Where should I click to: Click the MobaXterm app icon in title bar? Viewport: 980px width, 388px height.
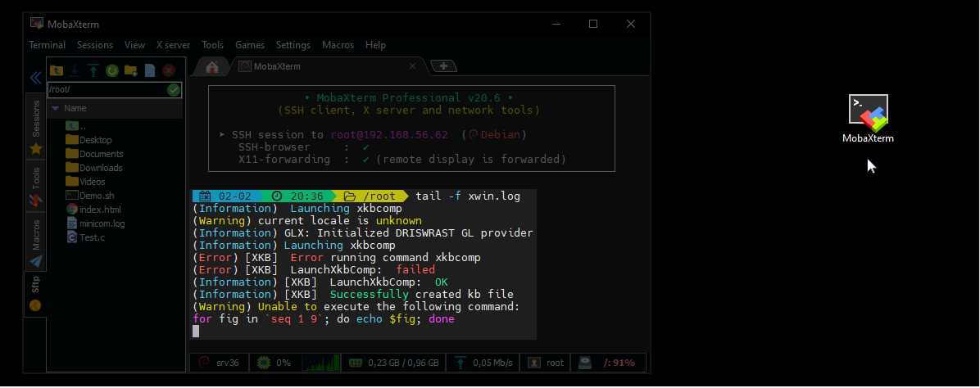tap(37, 24)
